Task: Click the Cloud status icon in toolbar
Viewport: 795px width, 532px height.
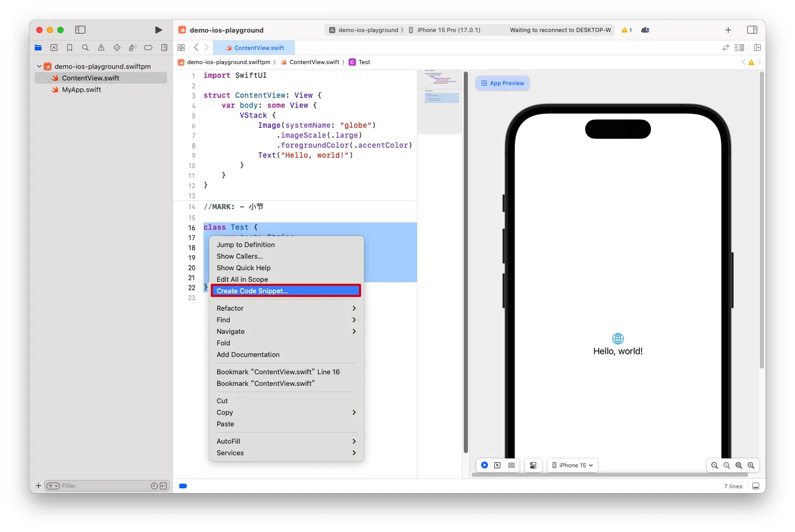Action: 645,30
